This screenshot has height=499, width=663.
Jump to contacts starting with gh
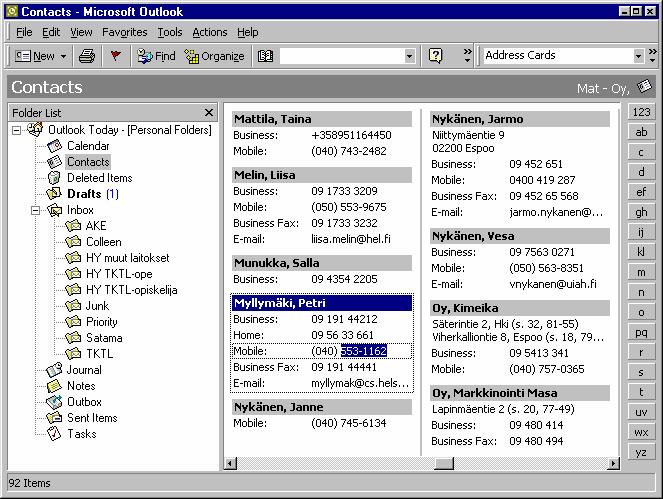(641, 212)
